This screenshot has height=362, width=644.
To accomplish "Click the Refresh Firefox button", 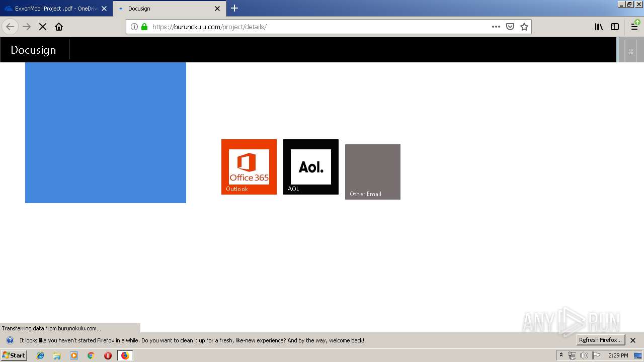I will point(601,340).
